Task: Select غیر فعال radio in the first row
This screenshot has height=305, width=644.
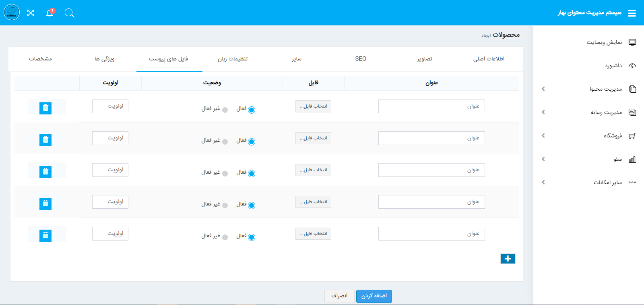Action: 225,110
